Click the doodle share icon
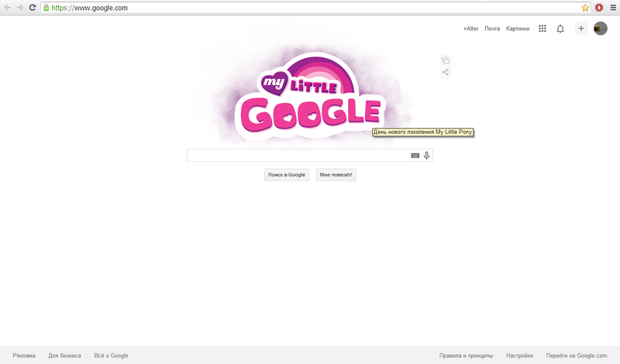620x364 pixels. (x=446, y=73)
